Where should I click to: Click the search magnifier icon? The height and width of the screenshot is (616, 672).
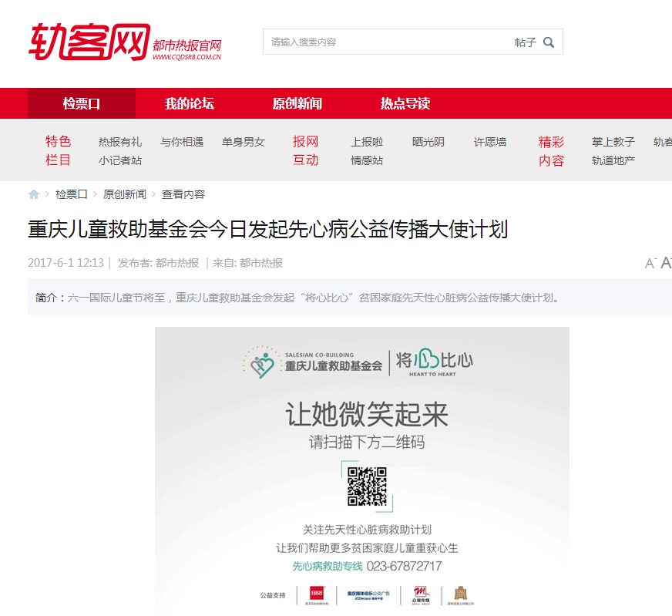549,42
